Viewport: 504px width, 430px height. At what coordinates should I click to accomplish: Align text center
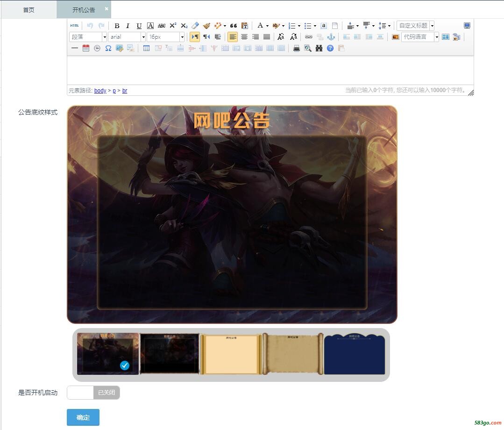(x=244, y=37)
